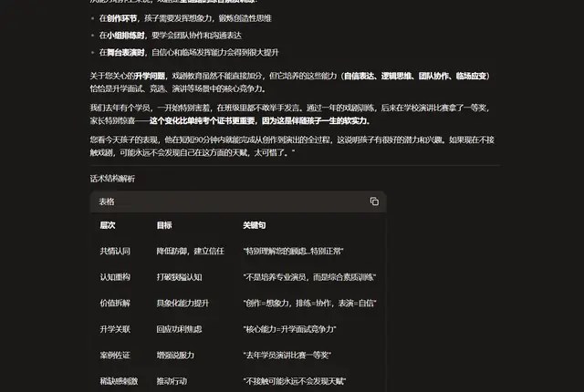The width and height of the screenshot is (584, 392).
Task: Select the '回应功利焦虑' cell
Action: tap(179, 329)
